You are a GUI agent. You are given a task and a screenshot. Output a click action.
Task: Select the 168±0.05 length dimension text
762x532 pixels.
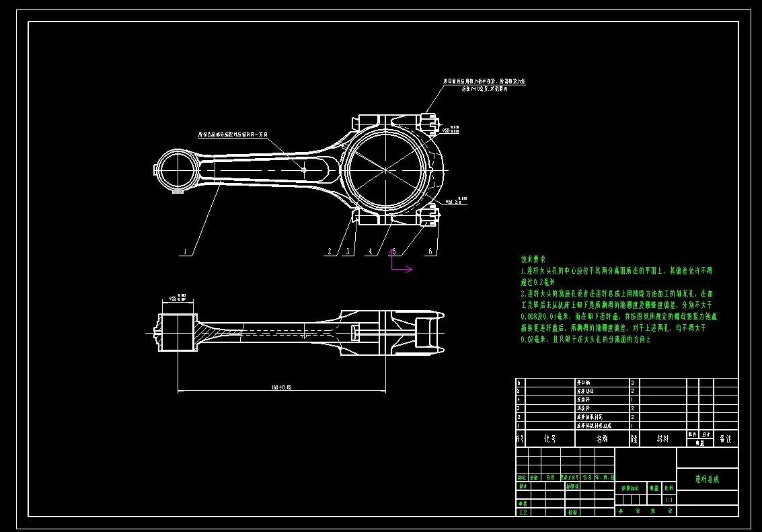pos(282,387)
